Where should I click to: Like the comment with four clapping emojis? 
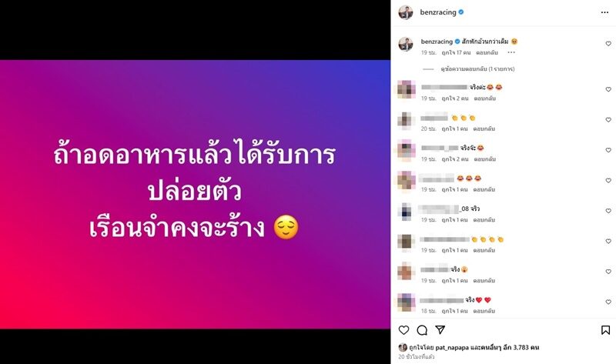click(608, 241)
